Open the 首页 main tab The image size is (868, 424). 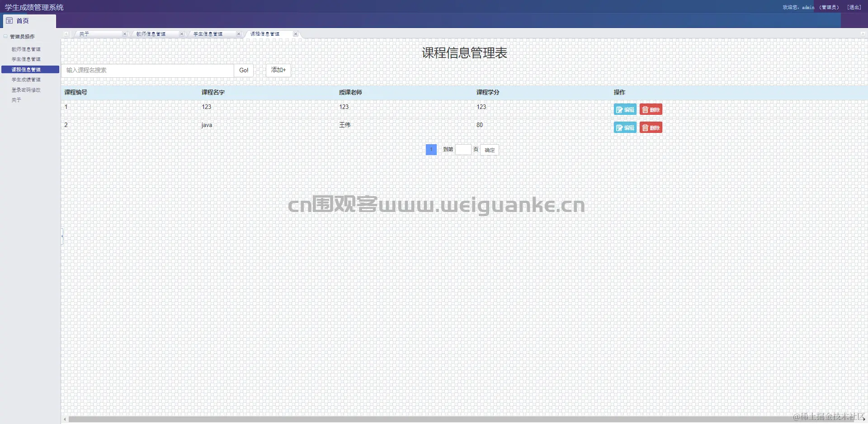pyautogui.click(x=29, y=21)
